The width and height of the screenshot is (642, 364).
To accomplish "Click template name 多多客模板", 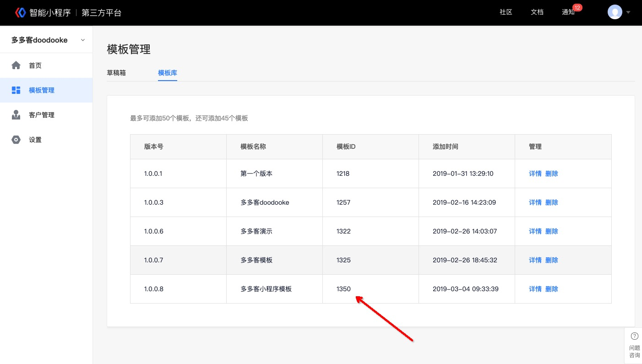I will 256,260.
